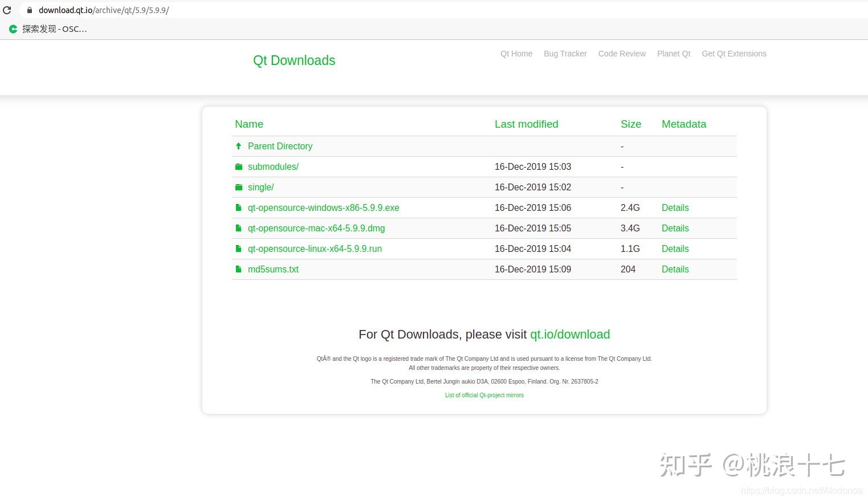View Details for the windows exe row
This screenshot has height=501, width=868.
675,207
